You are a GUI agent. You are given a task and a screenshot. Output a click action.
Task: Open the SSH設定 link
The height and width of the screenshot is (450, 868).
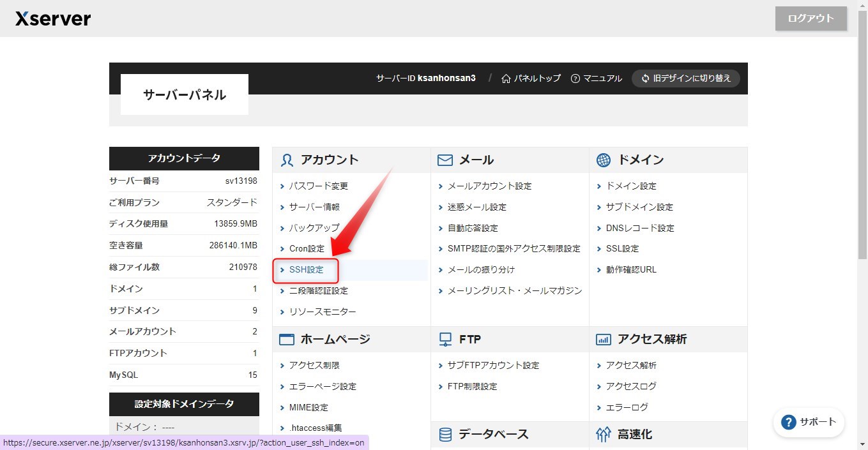coord(306,269)
